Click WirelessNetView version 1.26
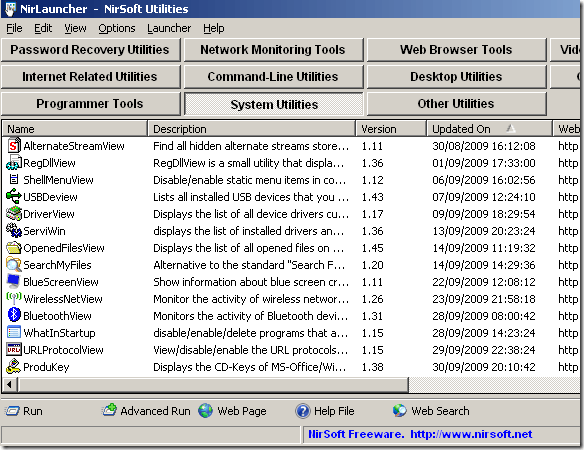The image size is (584, 450). tap(372, 299)
